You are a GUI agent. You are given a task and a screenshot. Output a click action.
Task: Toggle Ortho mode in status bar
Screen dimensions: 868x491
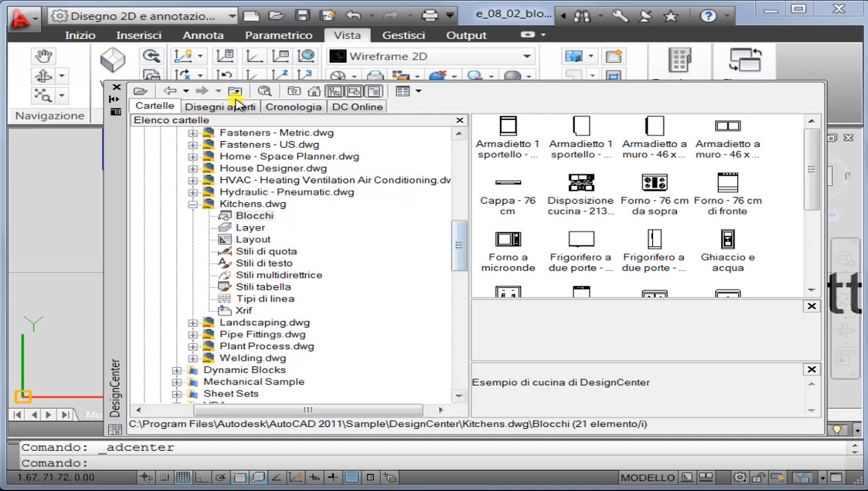coord(202,477)
